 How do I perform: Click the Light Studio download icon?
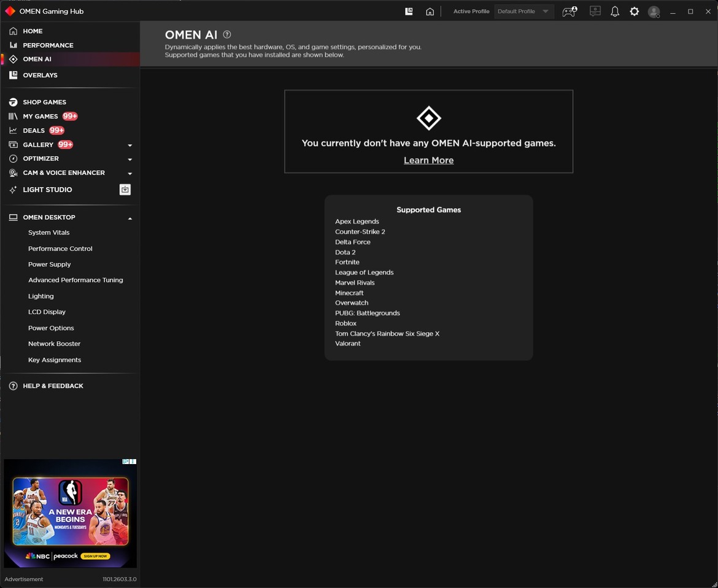coord(125,190)
